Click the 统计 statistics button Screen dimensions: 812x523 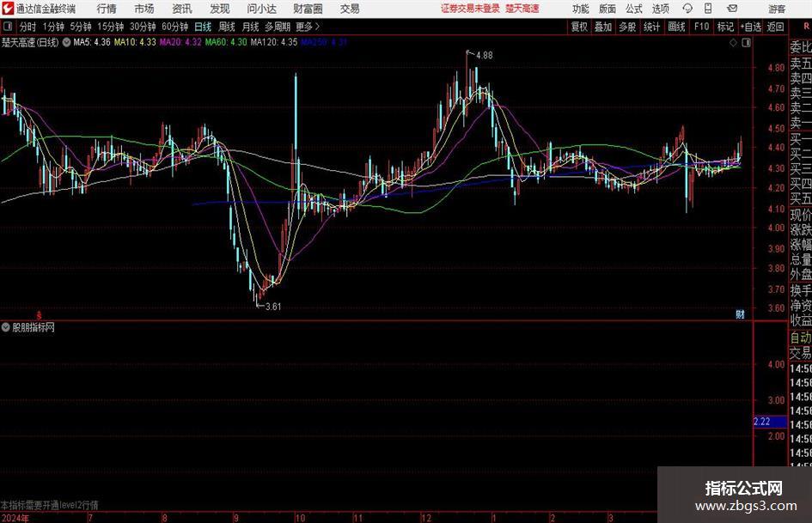(x=651, y=27)
